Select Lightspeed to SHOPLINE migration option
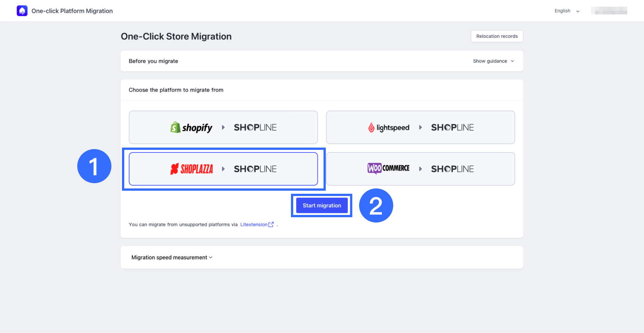Image resolution: width=644 pixels, height=333 pixels. coord(420,127)
